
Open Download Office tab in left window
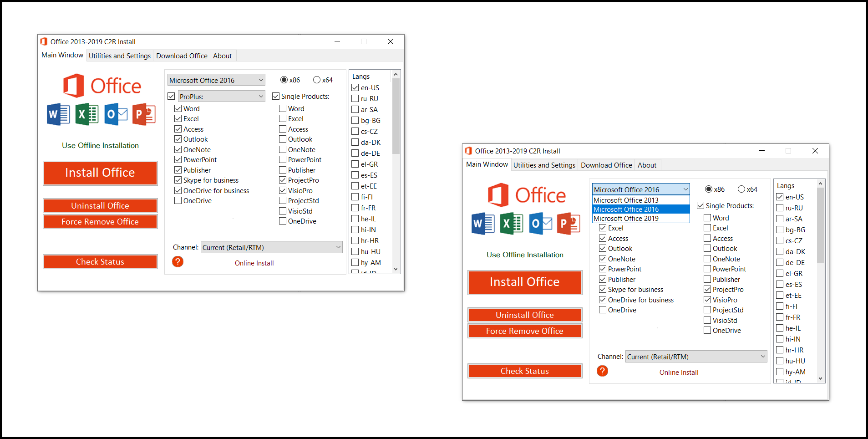pos(182,56)
